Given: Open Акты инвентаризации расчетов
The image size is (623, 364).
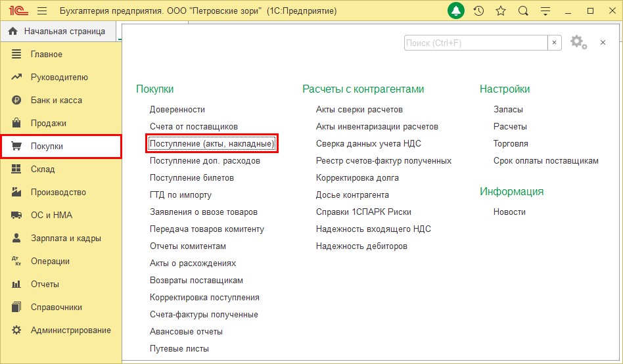Looking at the screenshot, I should [377, 126].
